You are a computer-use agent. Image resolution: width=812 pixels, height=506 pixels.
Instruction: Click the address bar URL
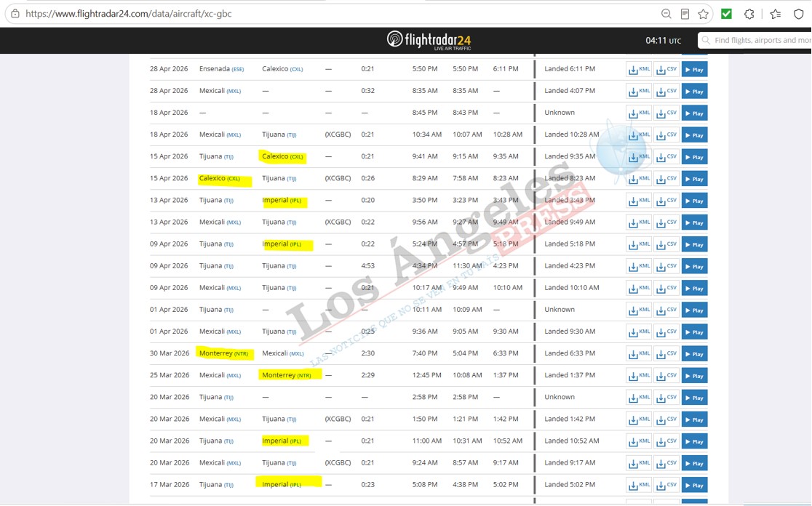(129, 14)
